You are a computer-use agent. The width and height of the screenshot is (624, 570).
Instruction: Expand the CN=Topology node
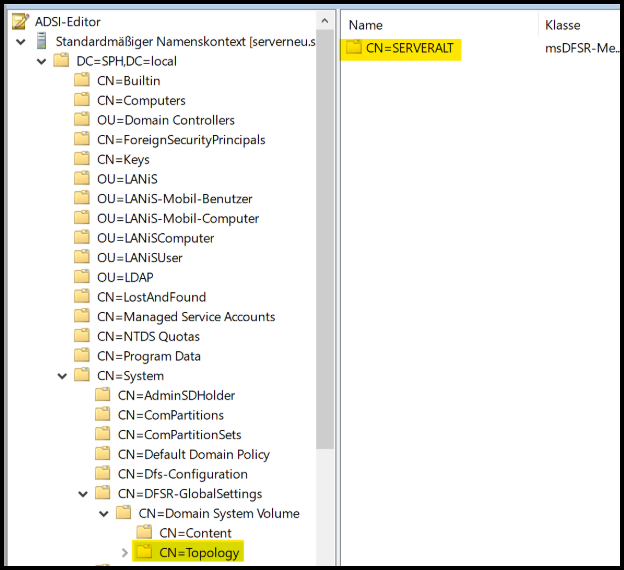[x=125, y=552]
